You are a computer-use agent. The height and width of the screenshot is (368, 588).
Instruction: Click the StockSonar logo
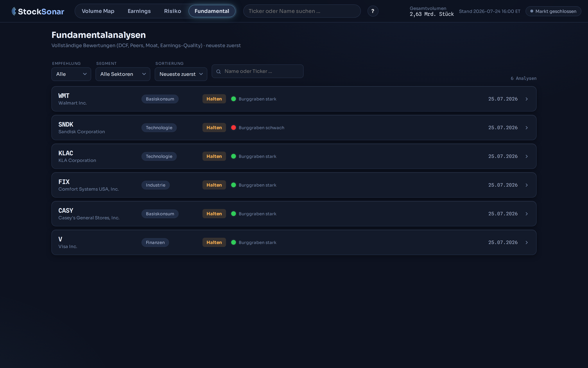[x=38, y=11]
